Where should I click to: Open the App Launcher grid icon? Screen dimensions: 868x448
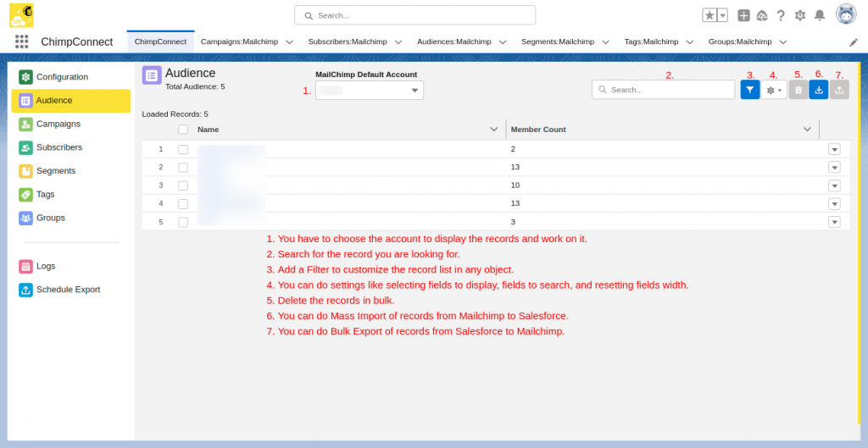22,41
